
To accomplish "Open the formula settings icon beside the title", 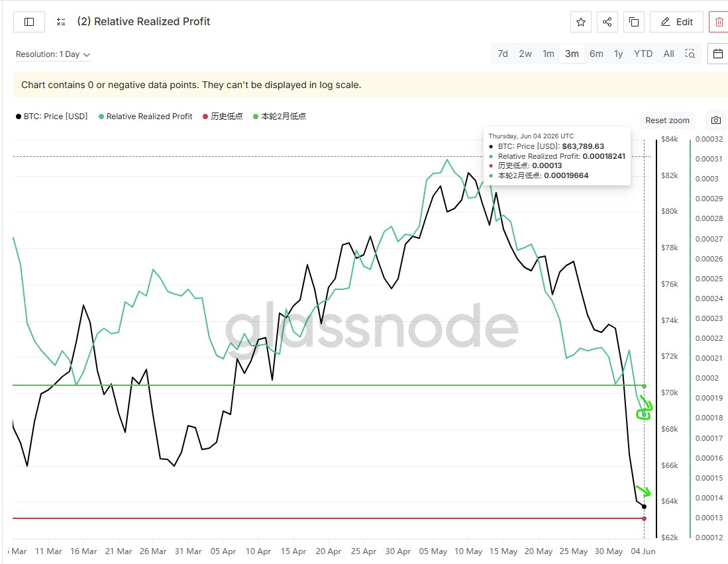I will (x=61, y=22).
